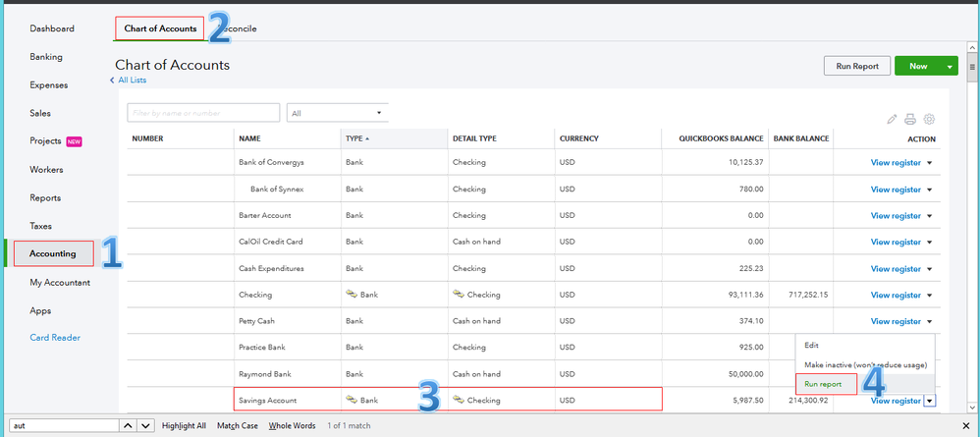The width and height of the screenshot is (980, 437).
Task: View register for Barter Account
Action: (896, 216)
